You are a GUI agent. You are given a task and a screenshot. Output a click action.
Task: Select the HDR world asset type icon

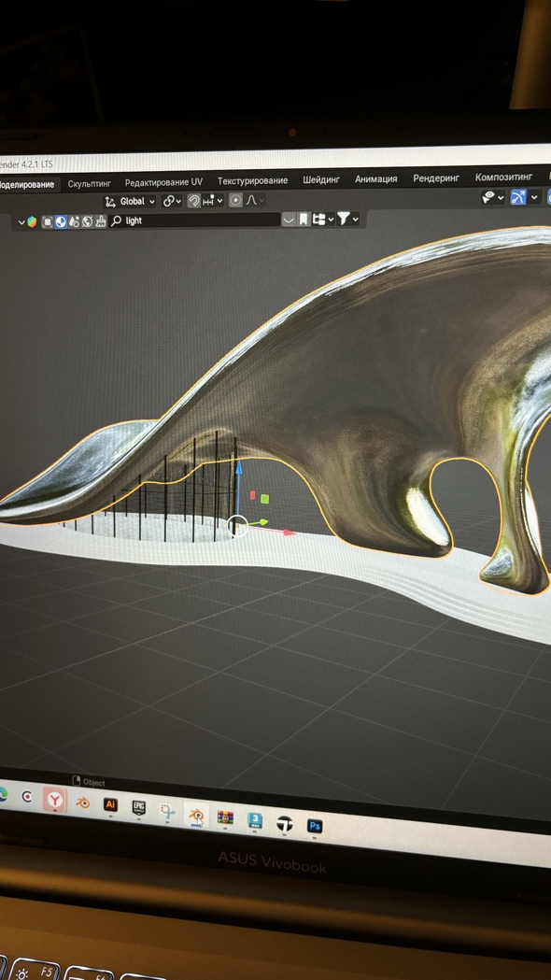click(87, 221)
